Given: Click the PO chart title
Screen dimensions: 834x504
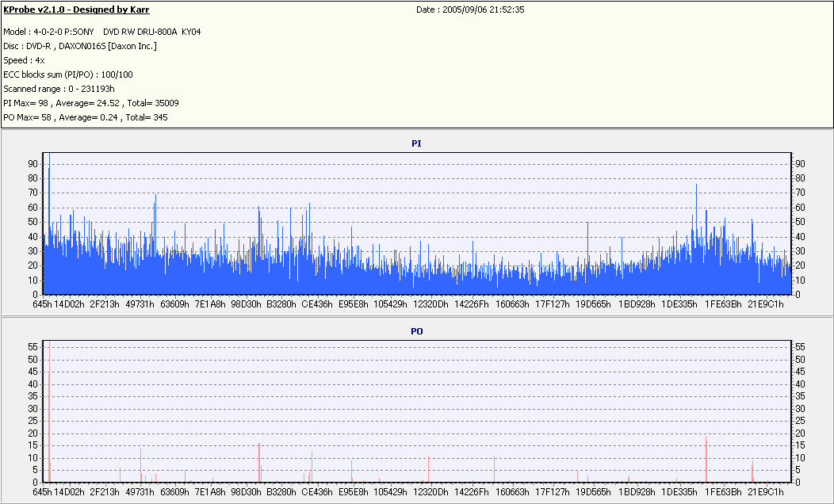Looking at the screenshot, I should (x=416, y=331).
